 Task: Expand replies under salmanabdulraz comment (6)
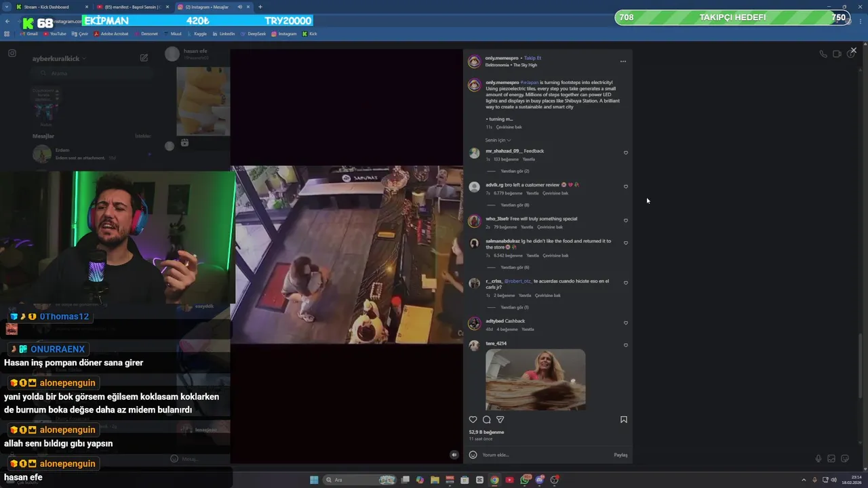coord(515,267)
